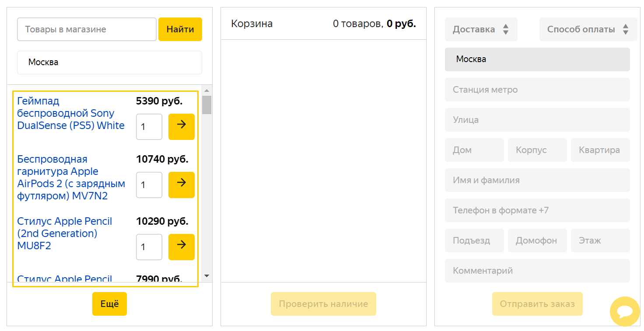644x331 pixels.
Task: Click the 10740 руб. price
Action: tap(162, 159)
